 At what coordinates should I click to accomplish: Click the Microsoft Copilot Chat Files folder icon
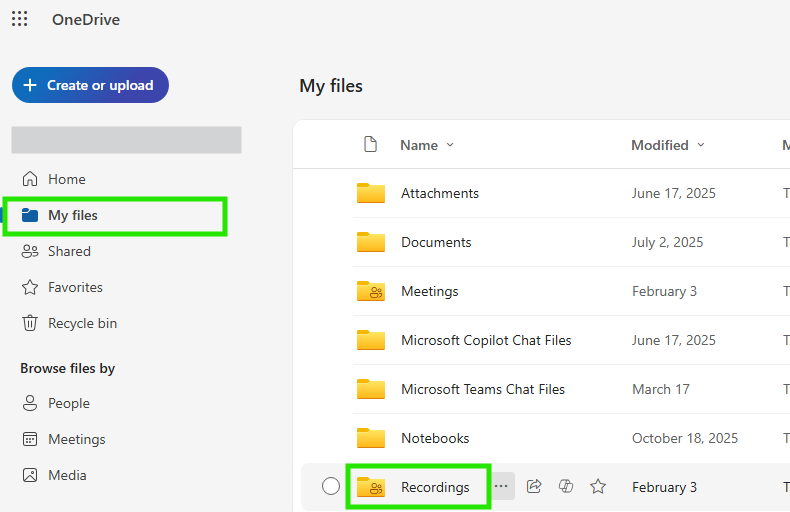click(371, 340)
